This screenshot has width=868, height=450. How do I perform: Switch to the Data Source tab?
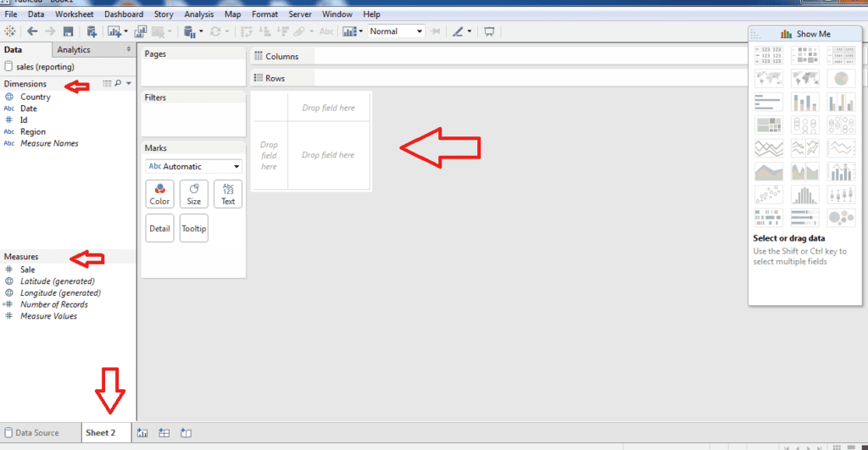(x=37, y=433)
